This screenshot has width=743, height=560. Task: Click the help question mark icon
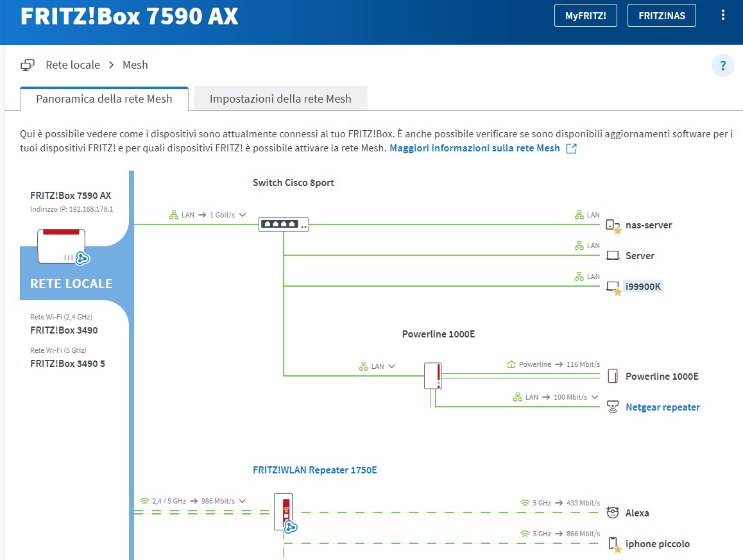tap(722, 65)
